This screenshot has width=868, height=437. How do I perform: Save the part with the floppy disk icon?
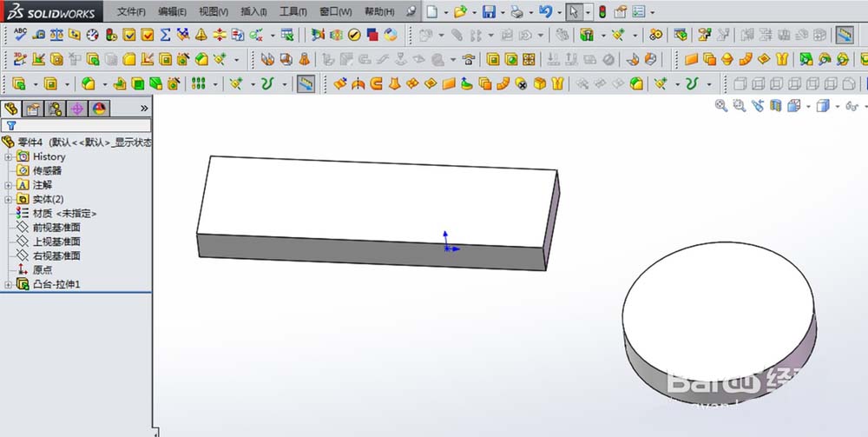click(488, 11)
